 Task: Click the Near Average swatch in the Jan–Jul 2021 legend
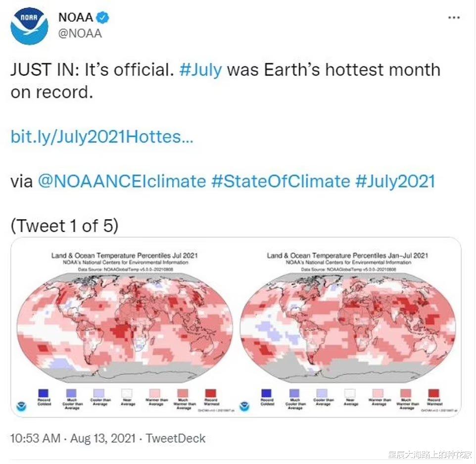click(351, 393)
